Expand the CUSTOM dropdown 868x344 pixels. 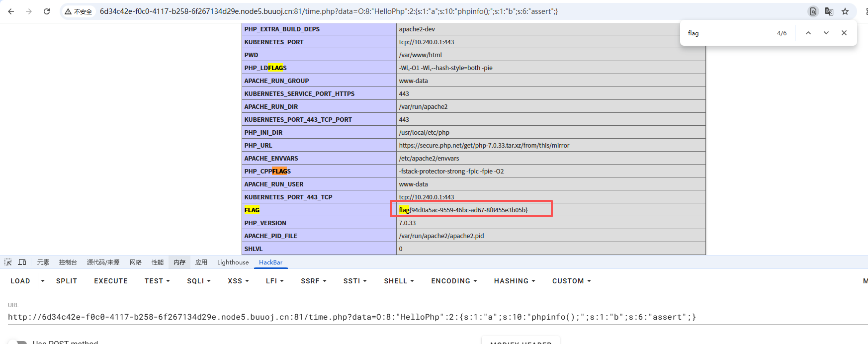coord(572,281)
